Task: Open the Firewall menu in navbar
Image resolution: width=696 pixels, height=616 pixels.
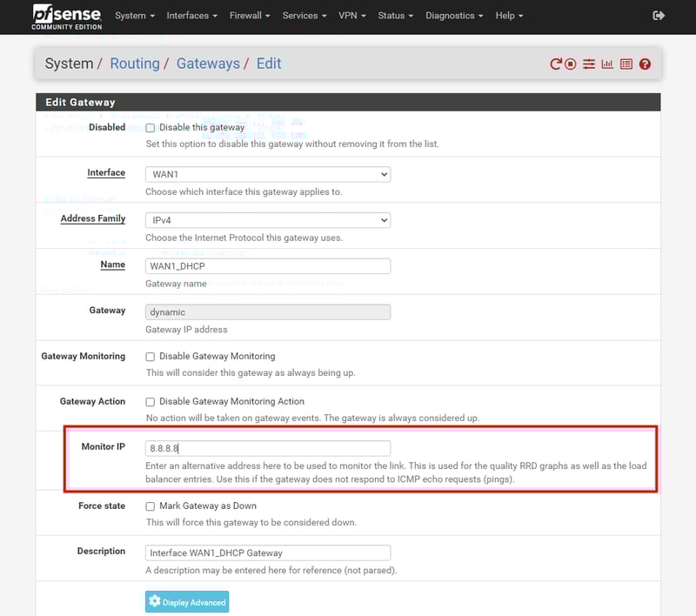Action: tap(248, 16)
